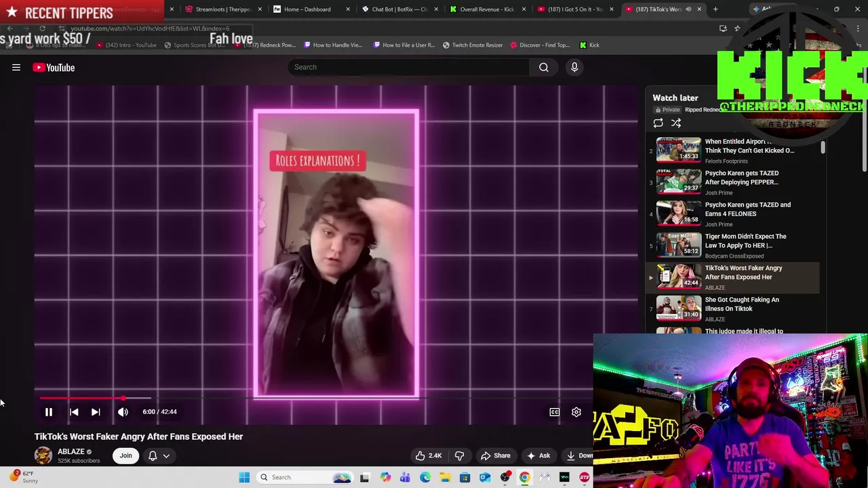
Task: Open 'How to File a User R...' bookmark
Action: (x=403, y=45)
